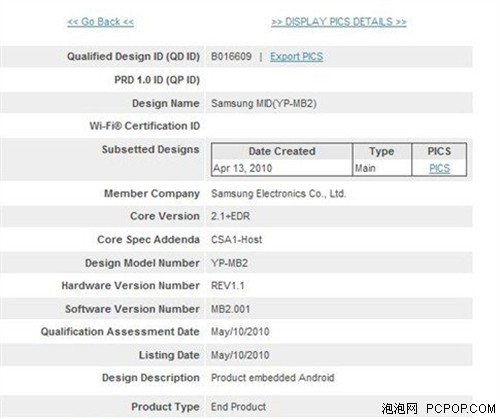Open the PICS link in Subsetted Designs table

439,168
